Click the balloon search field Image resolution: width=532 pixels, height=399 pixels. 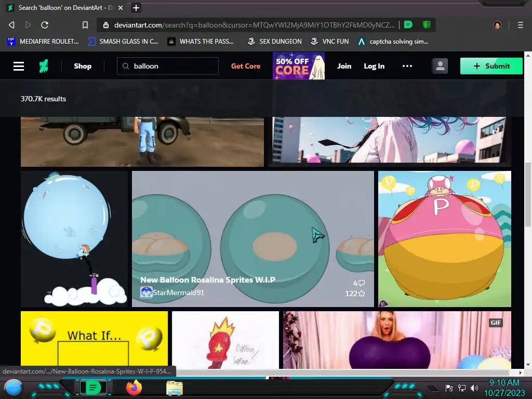coord(168,66)
